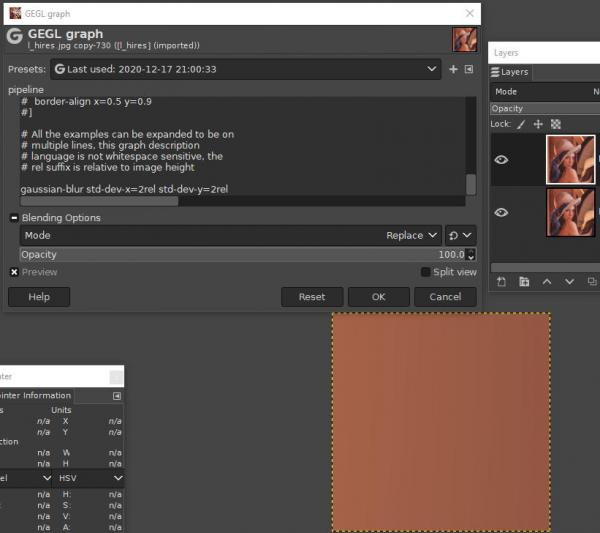Click the OK button

pyautogui.click(x=378, y=297)
